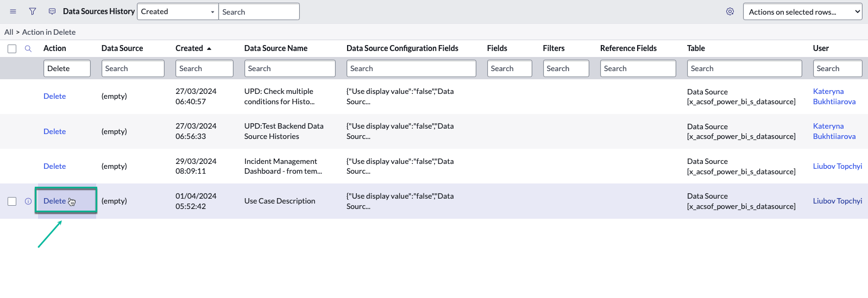Sort by Data Source Name column header
The height and width of the screenshot is (298, 868).
point(275,48)
